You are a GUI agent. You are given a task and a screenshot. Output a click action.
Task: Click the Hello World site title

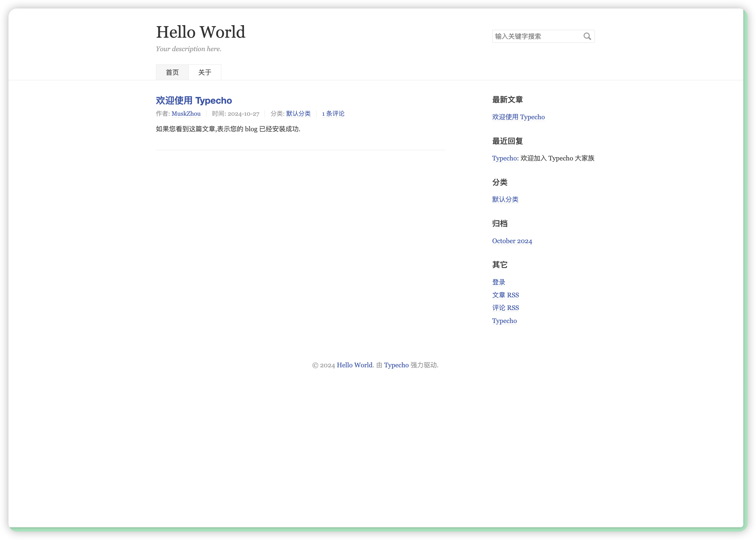tap(200, 32)
